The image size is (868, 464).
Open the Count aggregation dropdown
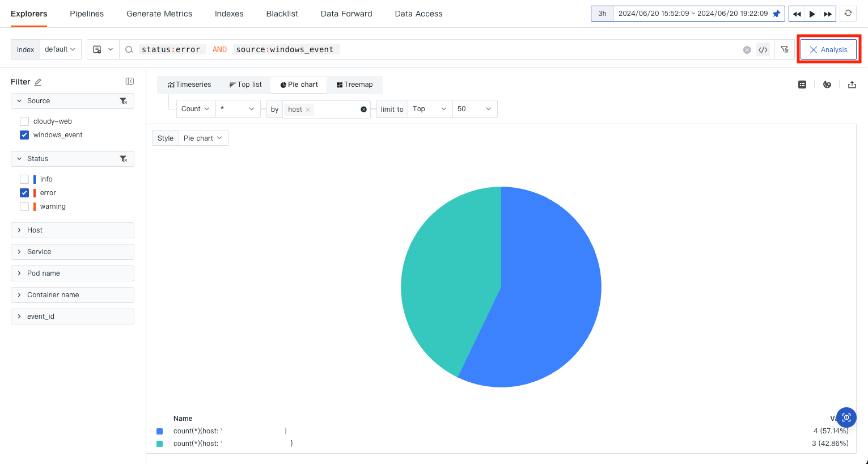(196, 109)
